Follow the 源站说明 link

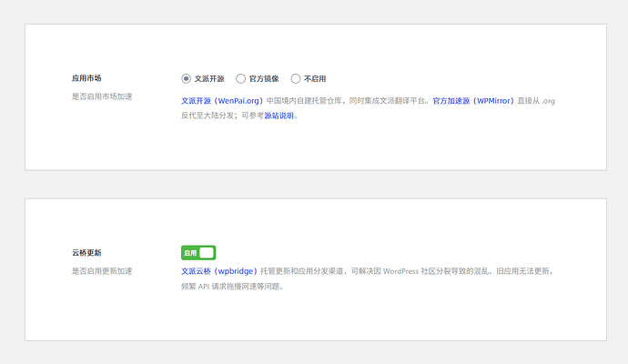pyautogui.click(x=279, y=116)
